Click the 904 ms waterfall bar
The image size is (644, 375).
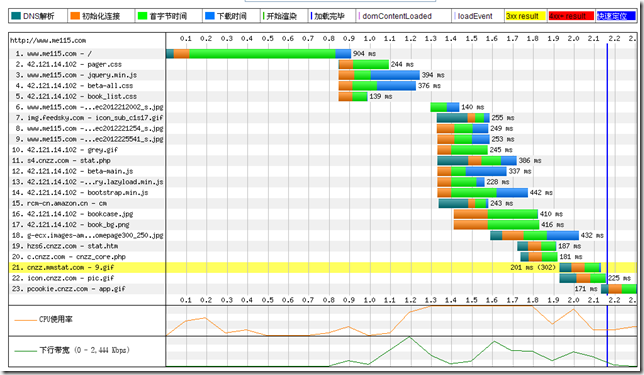tap(259, 53)
